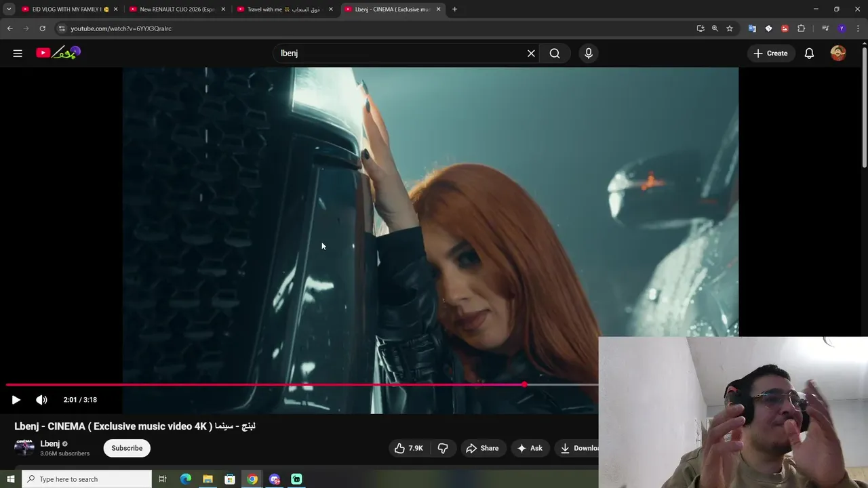Resume playback with the play button
868x488 pixels.
tap(16, 400)
